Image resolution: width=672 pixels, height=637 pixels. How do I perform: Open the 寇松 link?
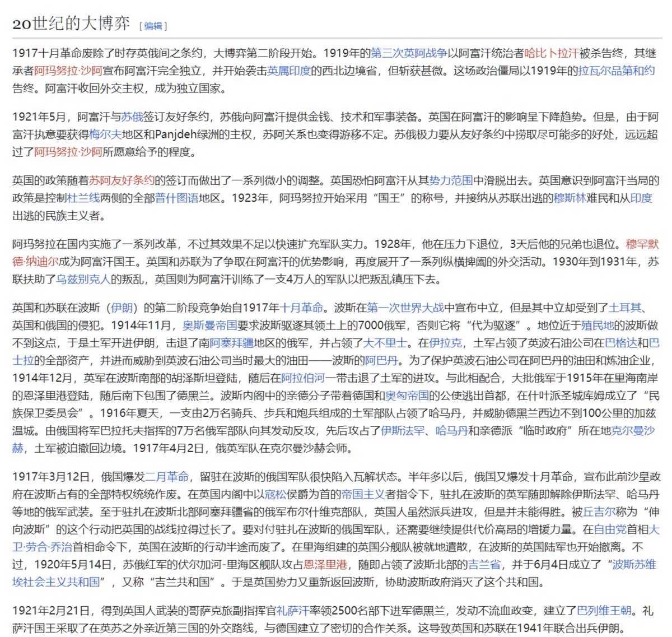[276, 494]
